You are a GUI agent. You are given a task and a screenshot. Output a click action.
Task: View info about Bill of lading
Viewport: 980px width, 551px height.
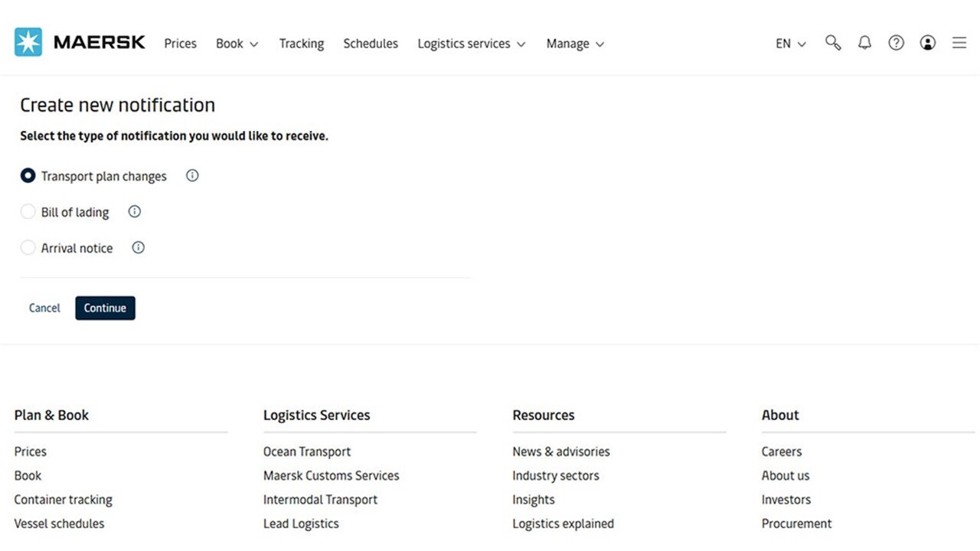point(134,211)
